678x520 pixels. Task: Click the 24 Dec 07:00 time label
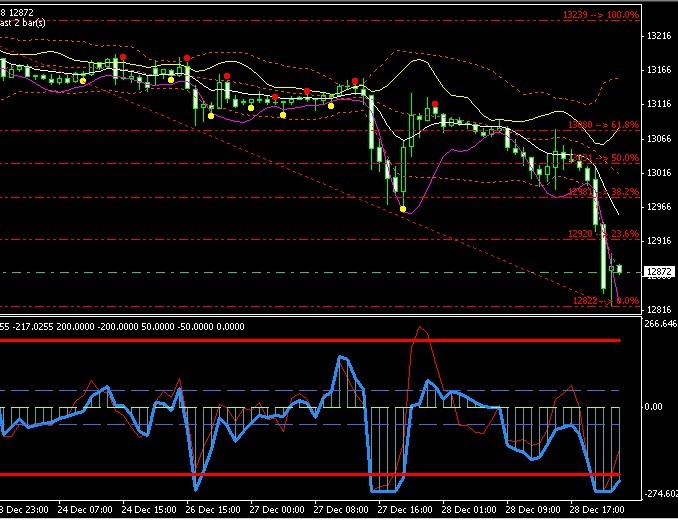(85, 510)
